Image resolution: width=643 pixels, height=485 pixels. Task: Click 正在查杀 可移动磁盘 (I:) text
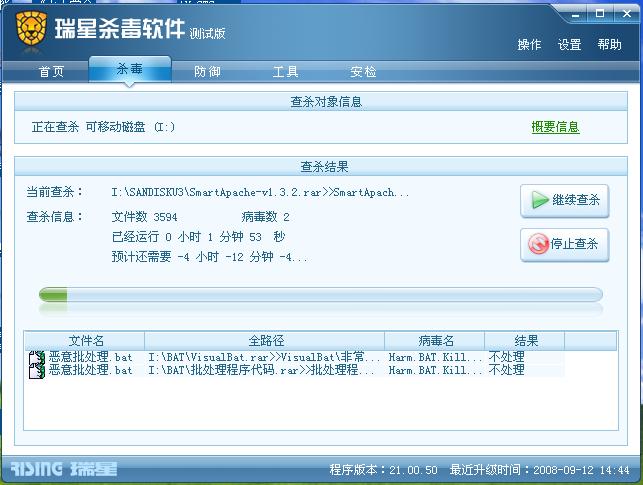point(103,127)
